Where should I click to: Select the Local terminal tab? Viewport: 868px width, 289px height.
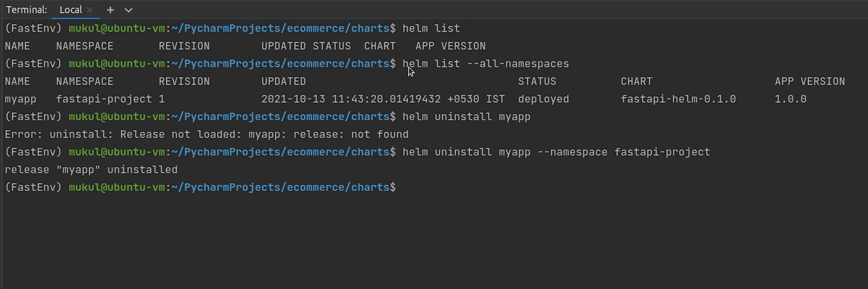pyautogui.click(x=70, y=10)
